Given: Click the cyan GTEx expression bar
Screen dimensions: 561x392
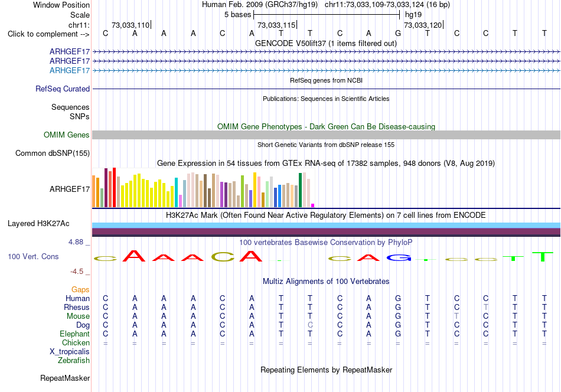Looking at the screenshot, I should click(176, 192).
